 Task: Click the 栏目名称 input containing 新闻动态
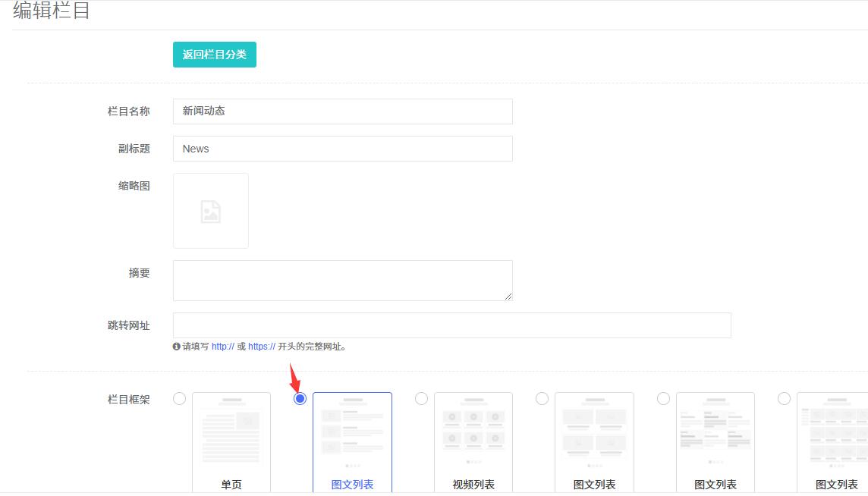342,111
